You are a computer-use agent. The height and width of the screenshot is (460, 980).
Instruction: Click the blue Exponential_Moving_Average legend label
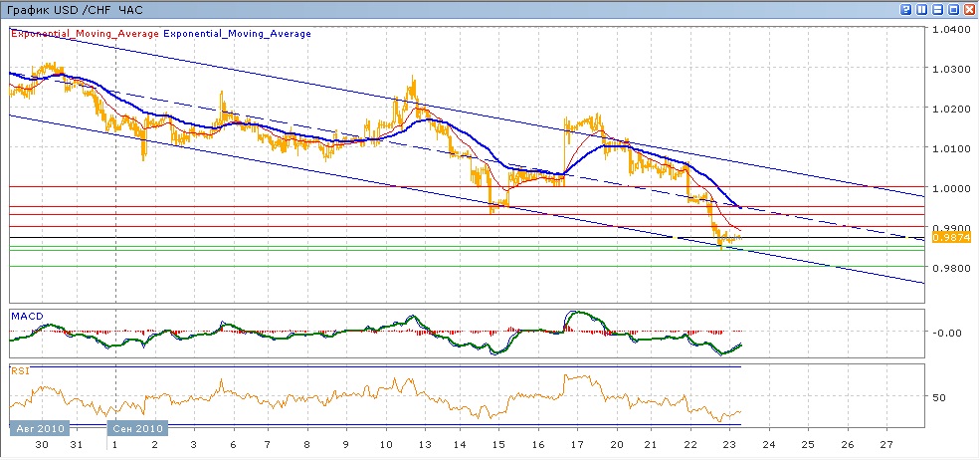point(237,34)
